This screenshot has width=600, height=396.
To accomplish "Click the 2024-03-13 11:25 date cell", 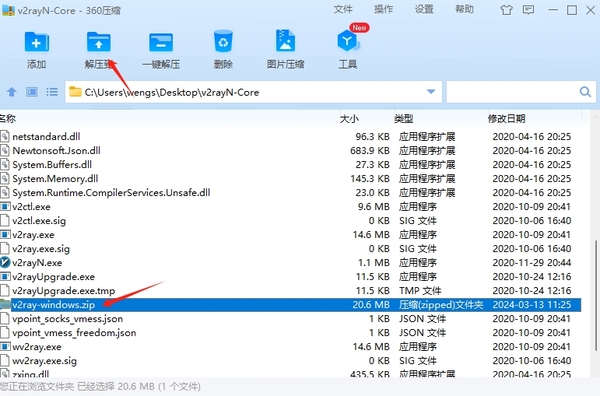I will point(532,305).
